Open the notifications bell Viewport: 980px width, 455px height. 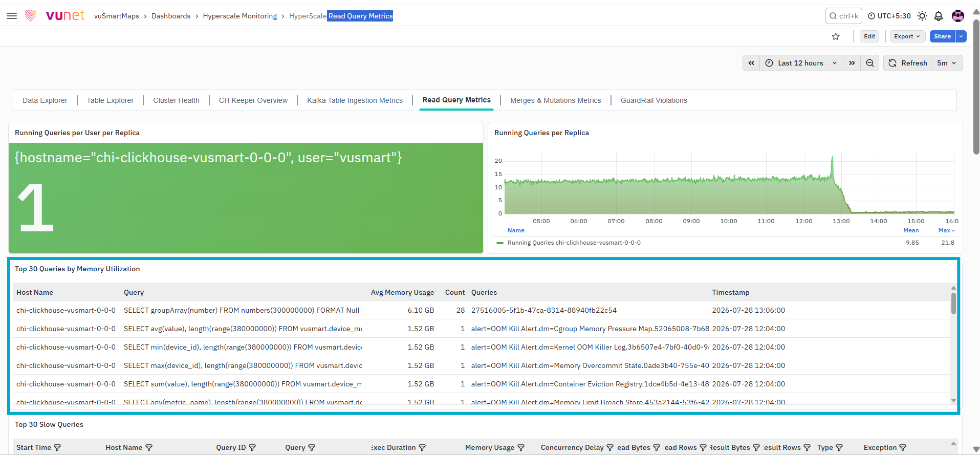pyautogui.click(x=939, y=16)
